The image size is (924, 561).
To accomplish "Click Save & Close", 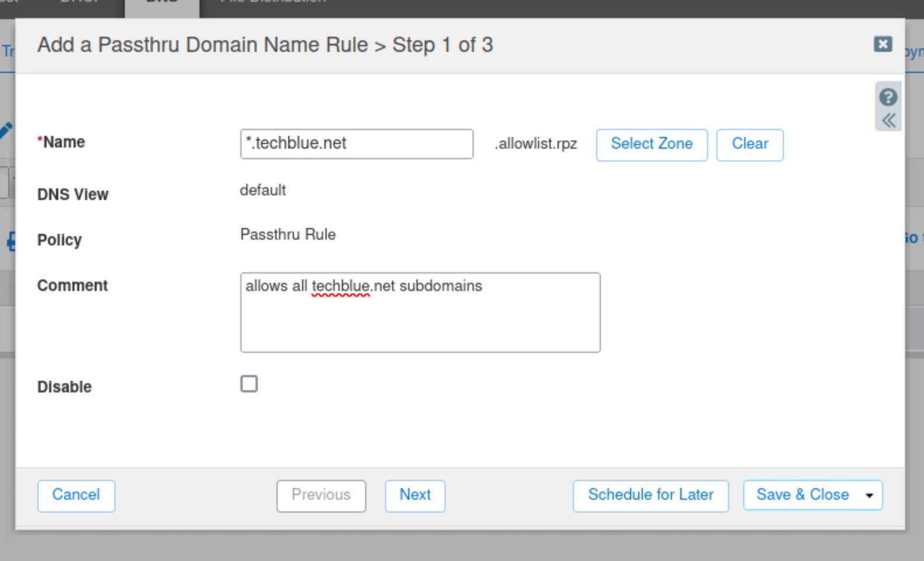I will point(802,495).
